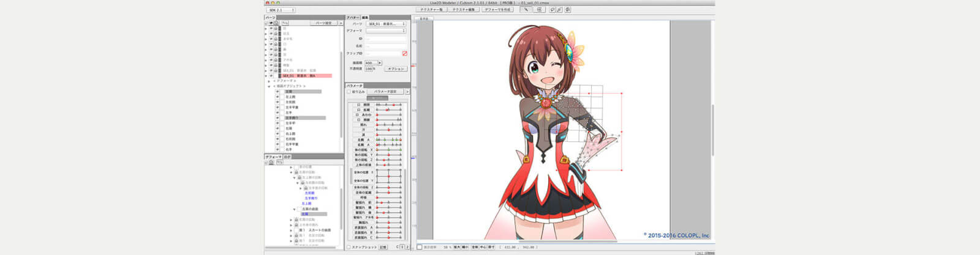Viewport: 980px width, 255px height.
Task: Click third icon in Deformer panel toolbar
Action: pyautogui.click(x=279, y=163)
